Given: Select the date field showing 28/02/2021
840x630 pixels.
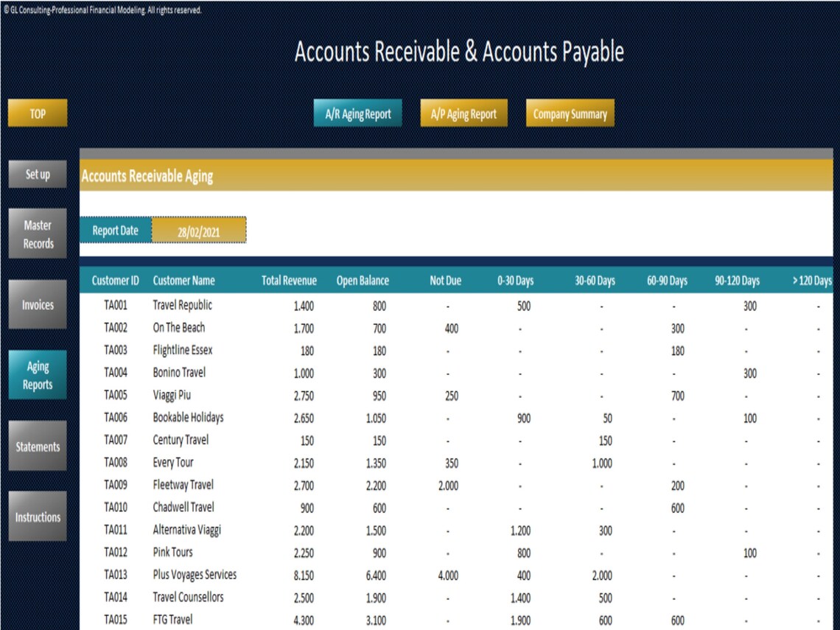Looking at the screenshot, I should tap(199, 230).
